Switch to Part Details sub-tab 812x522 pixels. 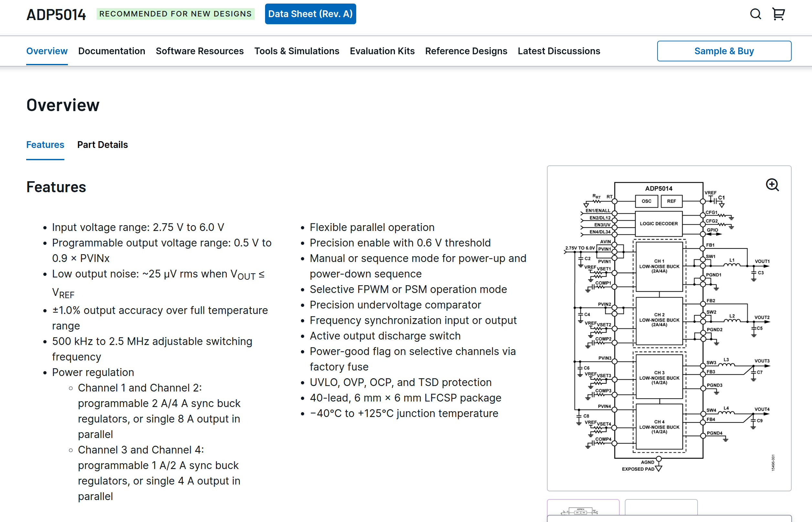[102, 145]
